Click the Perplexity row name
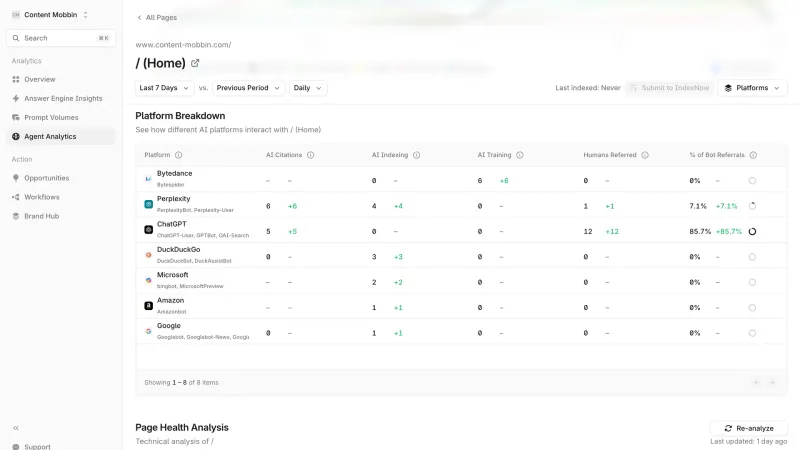This screenshot has width=800, height=450. coord(173,199)
